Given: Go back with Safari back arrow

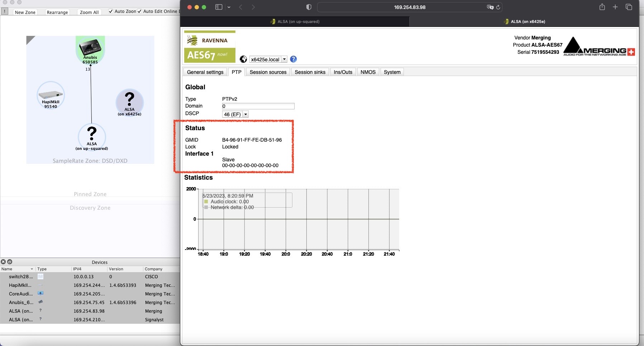Looking at the screenshot, I should [x=241, y=7].
